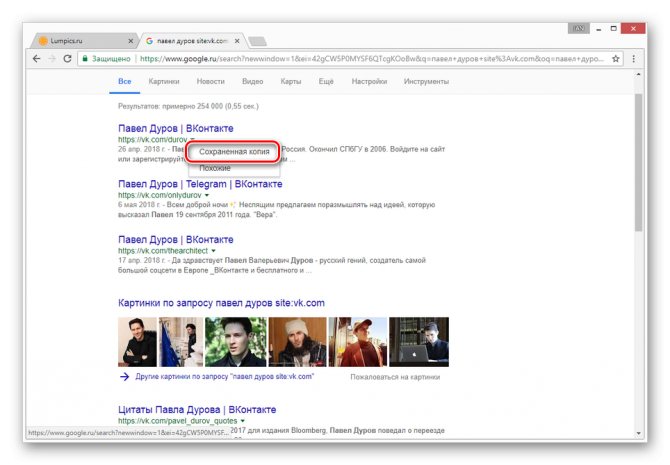This screenshot has height=465, width=670.
Task: Select the Все search tab
Action: [x=124, y=81]
